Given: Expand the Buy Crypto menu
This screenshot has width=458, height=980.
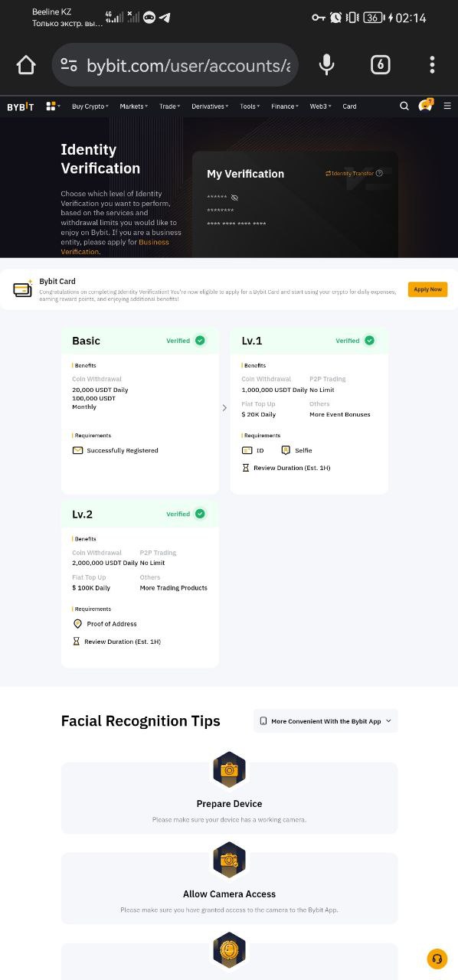Looking at the screenshot, I should pos(90,106).
